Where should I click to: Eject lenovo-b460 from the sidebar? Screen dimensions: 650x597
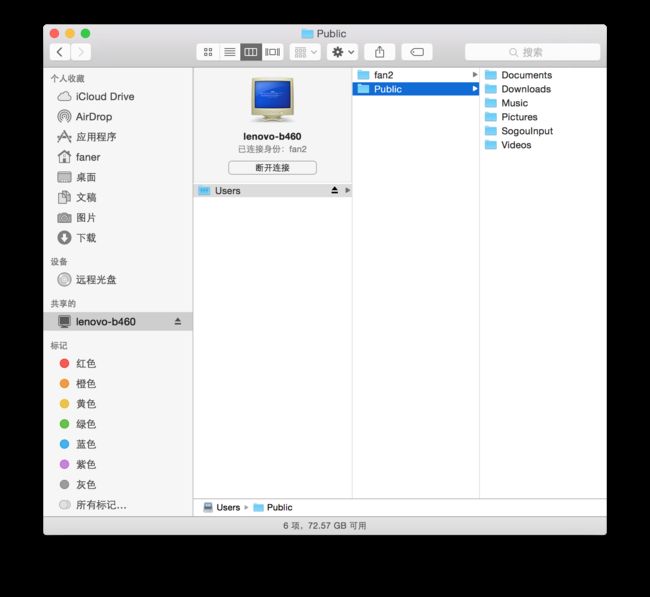(x=178, y=321)
